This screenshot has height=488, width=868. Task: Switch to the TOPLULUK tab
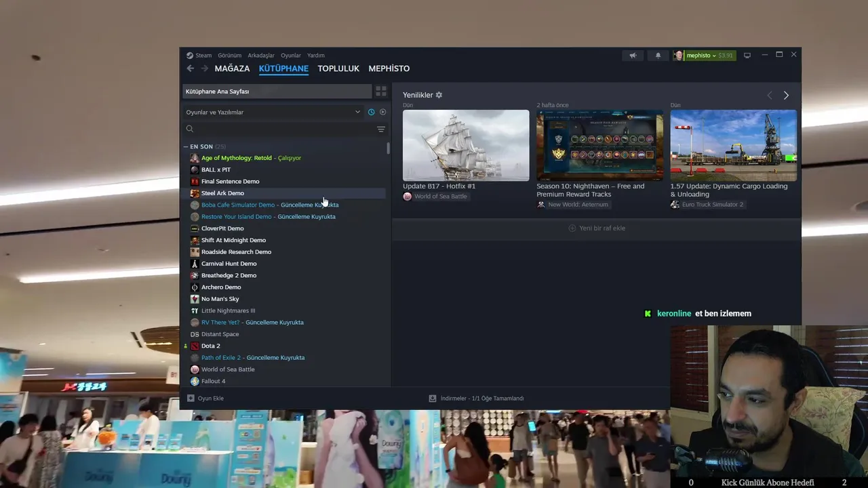(x=338, y=68)
